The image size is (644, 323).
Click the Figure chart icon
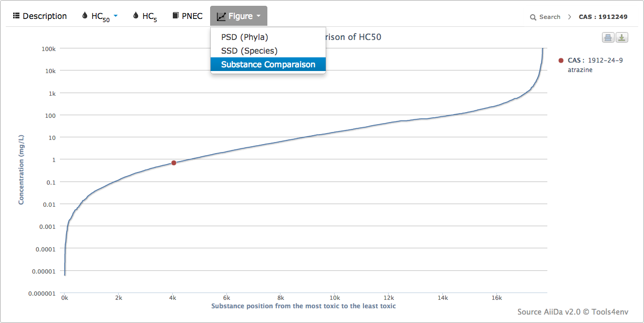[x=221, y=16]
